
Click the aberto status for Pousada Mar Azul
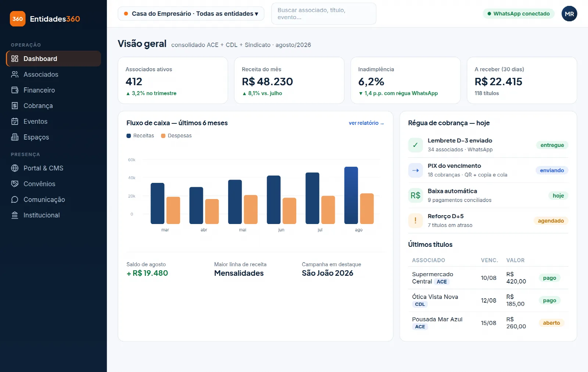pyautogui.click(x=551, y=323)
